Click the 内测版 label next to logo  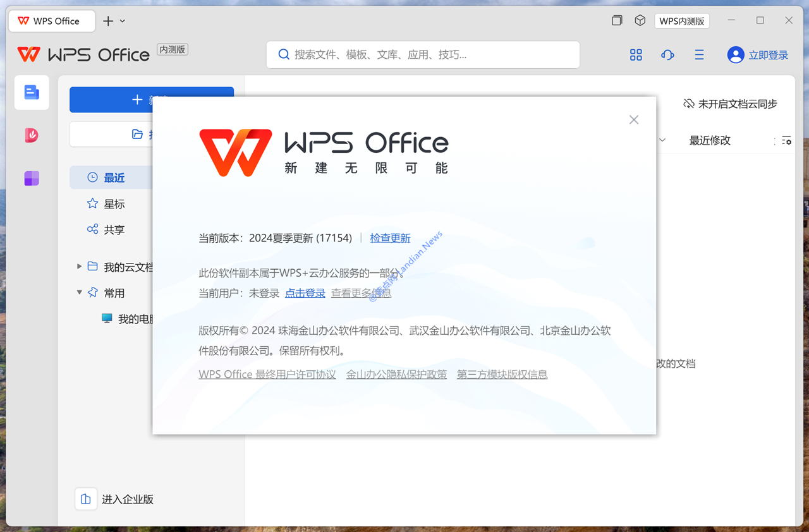click(173, 49)
